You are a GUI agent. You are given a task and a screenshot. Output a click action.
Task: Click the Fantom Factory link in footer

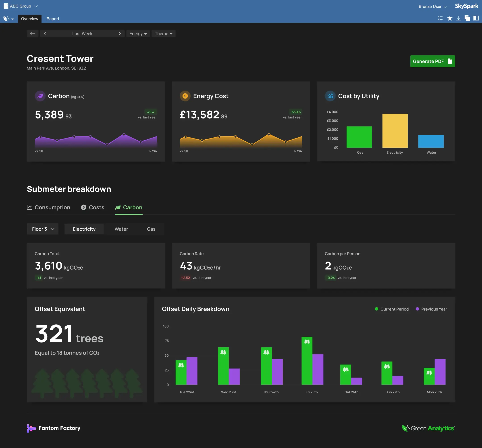[54, 428]
